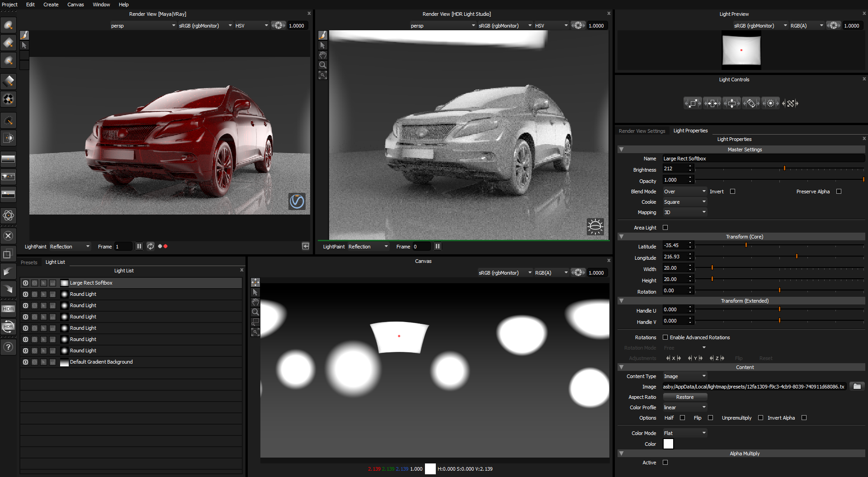Image resolution: width=868 pixels, height=477 pixels.
Task: Click the Brightness slider handle
Action: tap(784, 168)
